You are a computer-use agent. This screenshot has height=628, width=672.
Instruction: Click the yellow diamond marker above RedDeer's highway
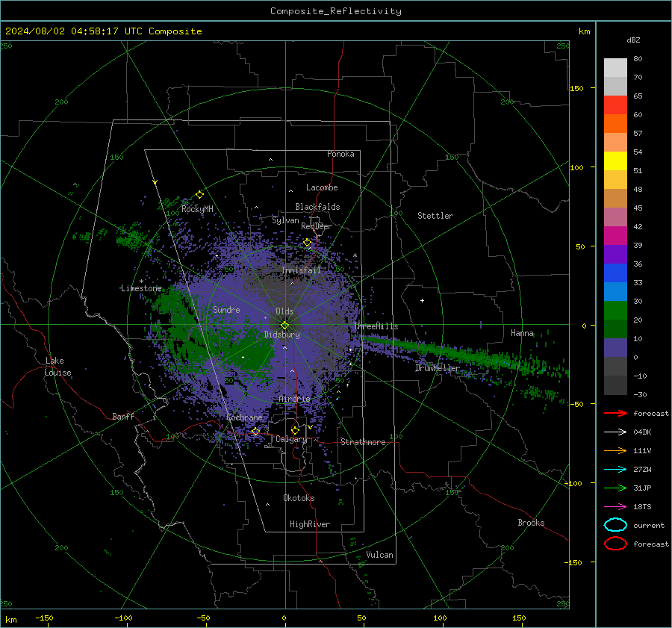307,243
